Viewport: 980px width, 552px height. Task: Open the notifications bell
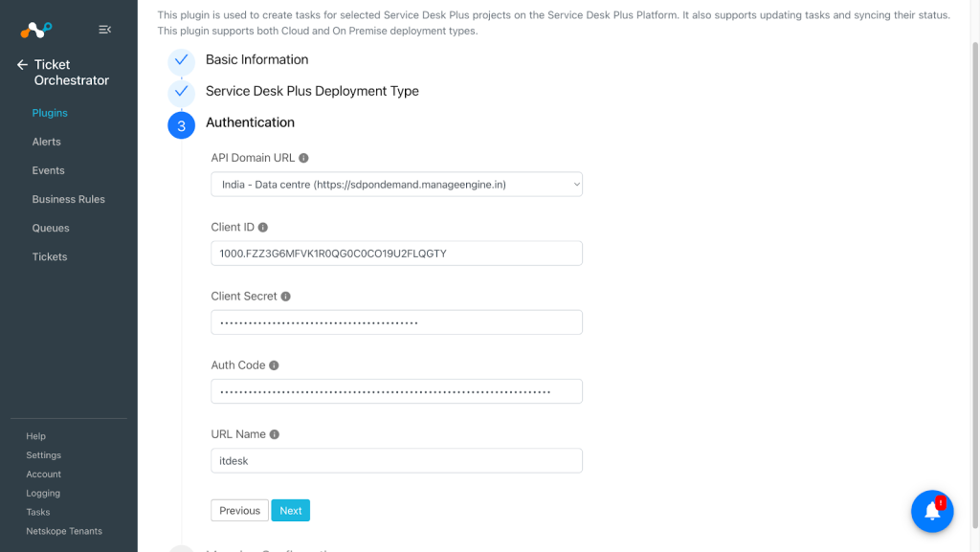(x=932, y=511)
